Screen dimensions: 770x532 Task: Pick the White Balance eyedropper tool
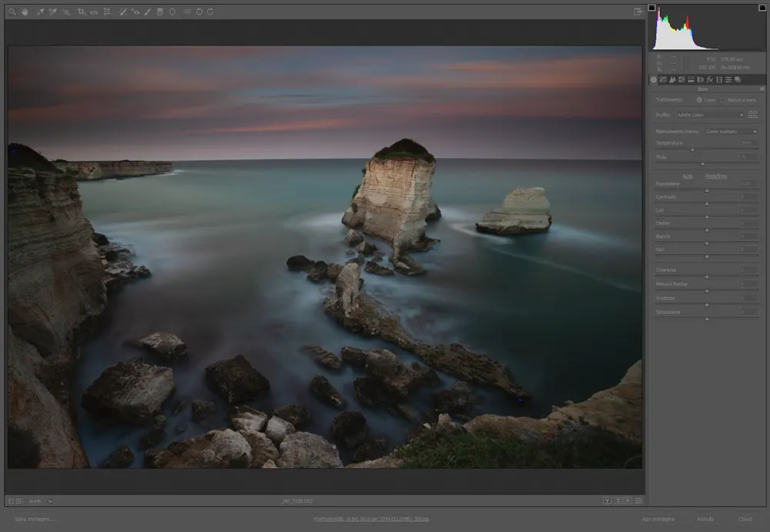click(40, 11)
